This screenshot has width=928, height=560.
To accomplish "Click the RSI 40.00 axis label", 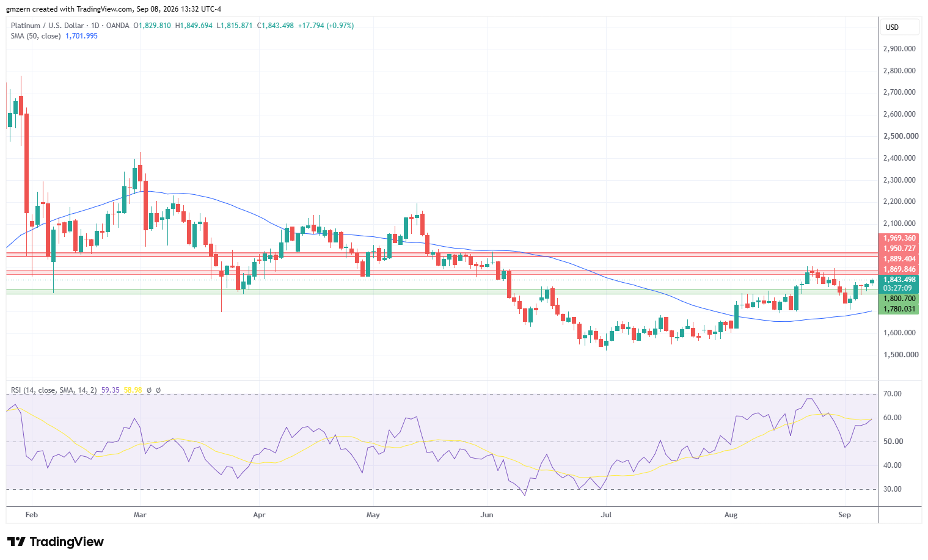I will tap(893, 465).
